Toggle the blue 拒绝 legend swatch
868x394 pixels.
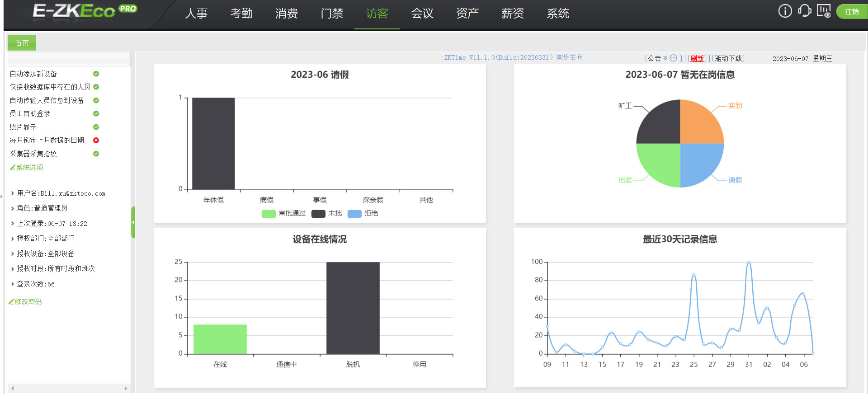pos(354,214)
